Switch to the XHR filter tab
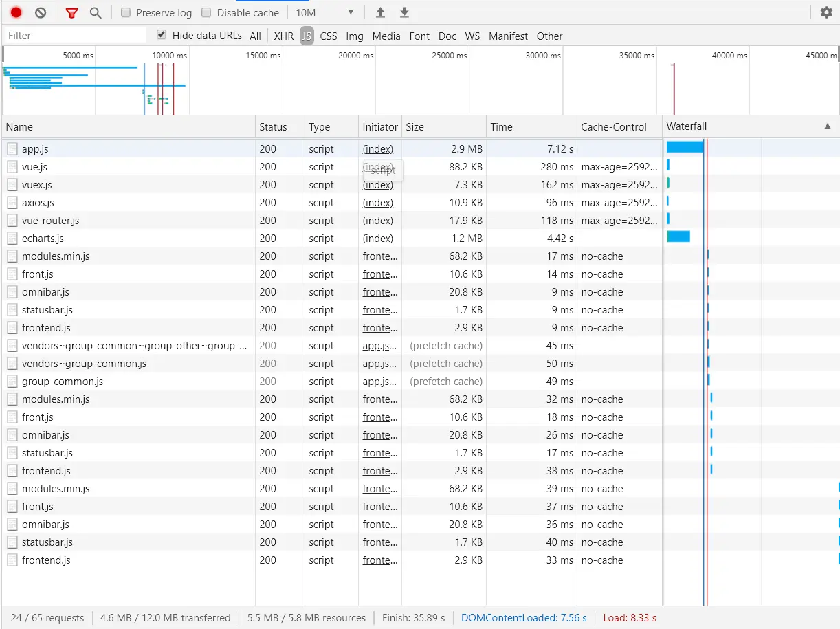 [x=283, y=36]
